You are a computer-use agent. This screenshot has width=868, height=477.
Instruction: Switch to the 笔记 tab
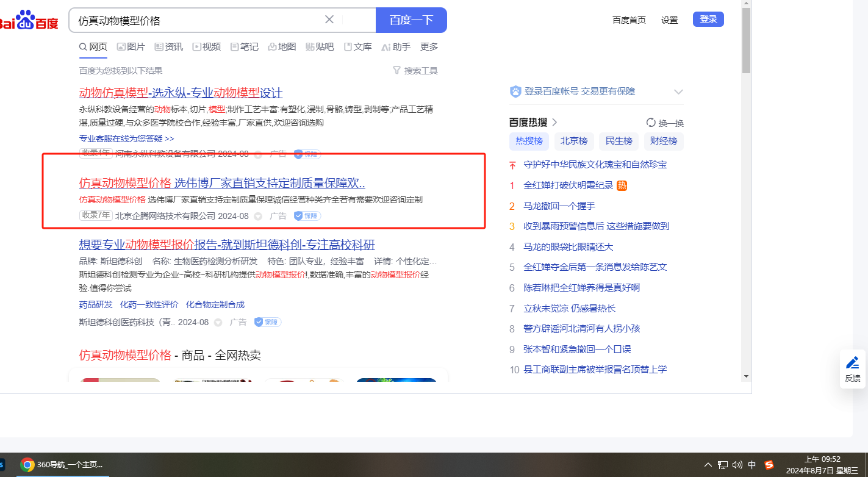245,47
